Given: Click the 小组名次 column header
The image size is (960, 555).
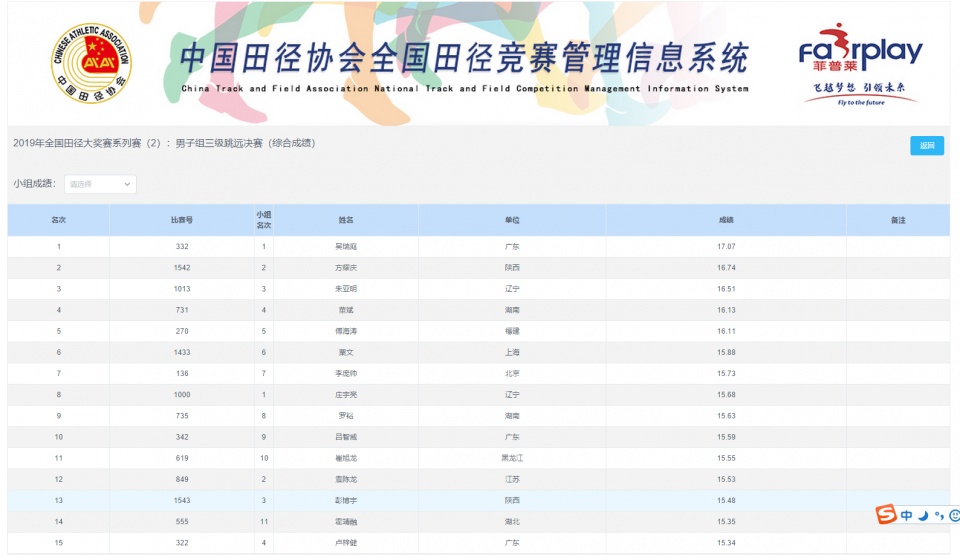Looking at the screenshot, I should point(264,219).
